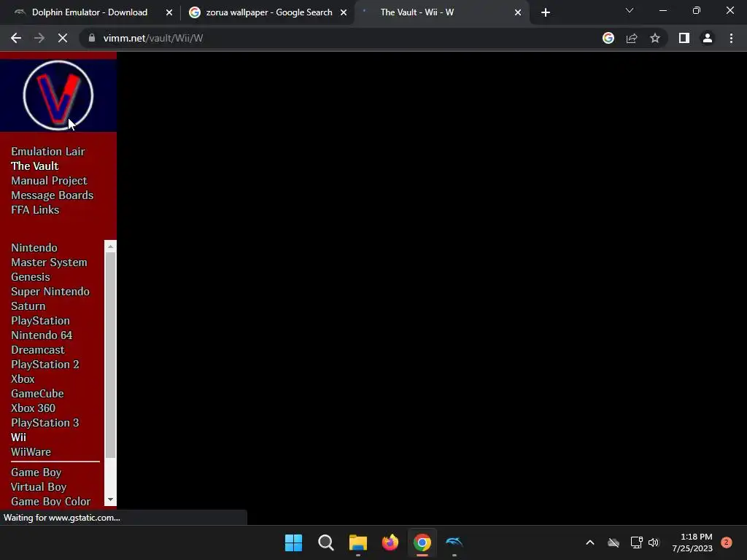
Task: Select the Xbox system link
Action: click(23, 379)
